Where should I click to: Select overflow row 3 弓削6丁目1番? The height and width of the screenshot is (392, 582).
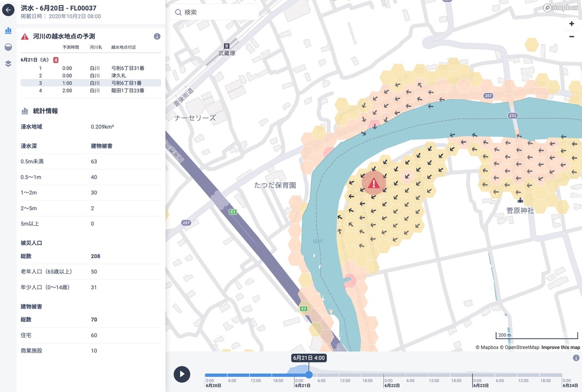(x=90, y=83)
